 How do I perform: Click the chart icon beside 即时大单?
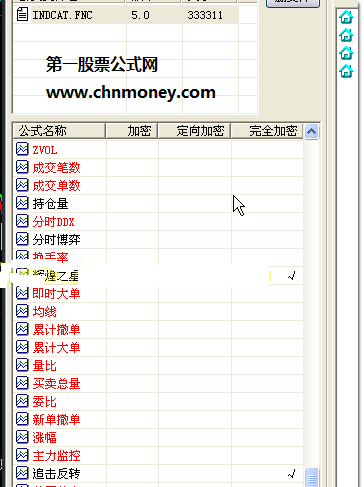(22, 293)
